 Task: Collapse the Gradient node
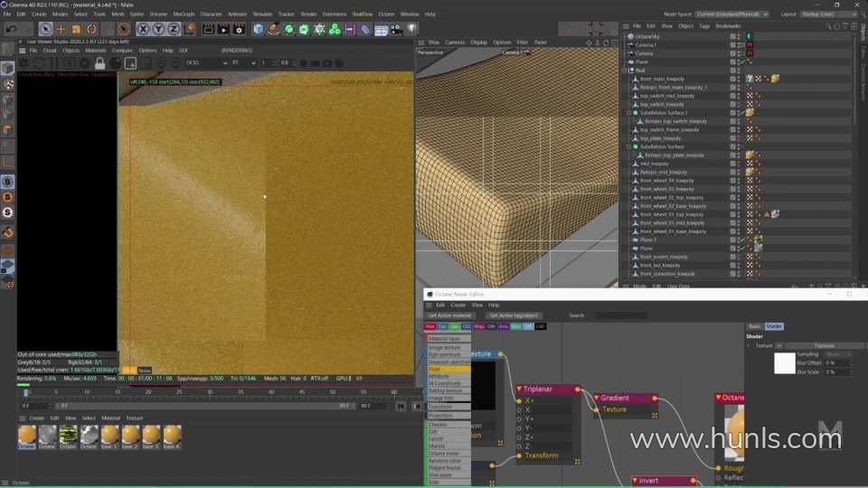pyautogui.click(x=597, y=398)
